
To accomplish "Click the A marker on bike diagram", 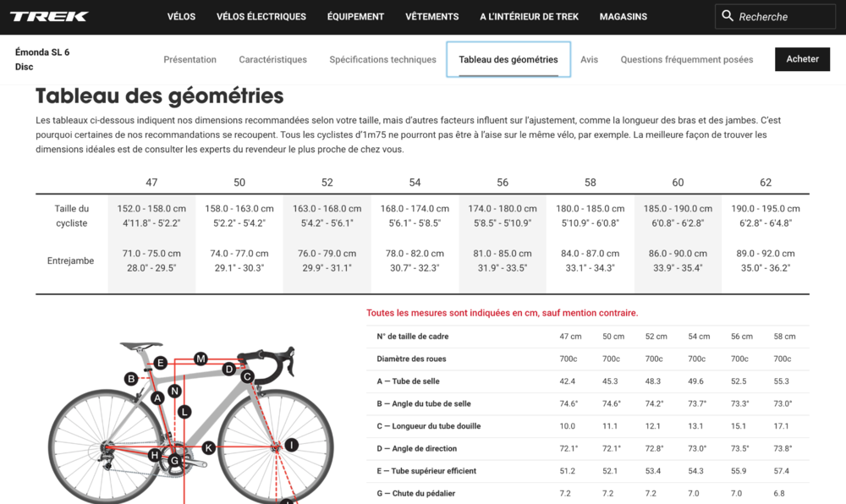I will click(x=157, y=397).
